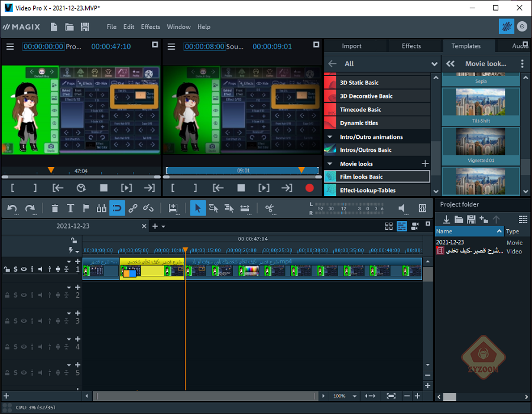
Task: Click the multicam mode icon
Action: 414,226
